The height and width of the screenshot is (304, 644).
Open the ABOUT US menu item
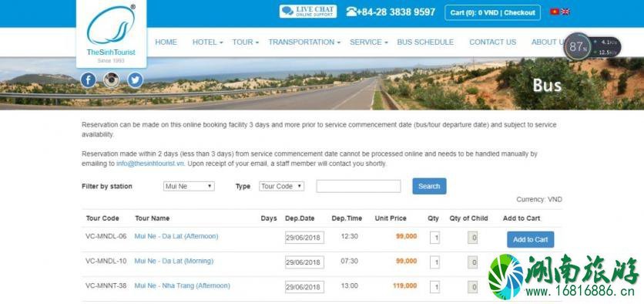[x=548, y=42]
